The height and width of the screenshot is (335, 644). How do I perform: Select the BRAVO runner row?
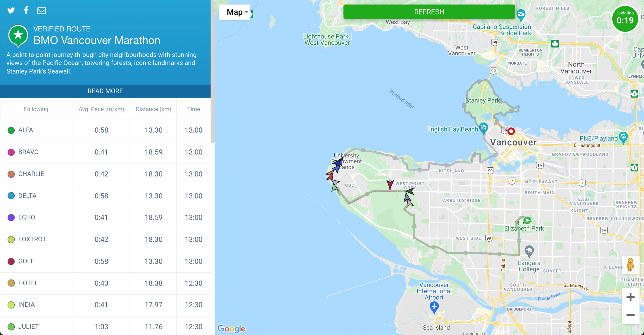[x=28, y=152]
